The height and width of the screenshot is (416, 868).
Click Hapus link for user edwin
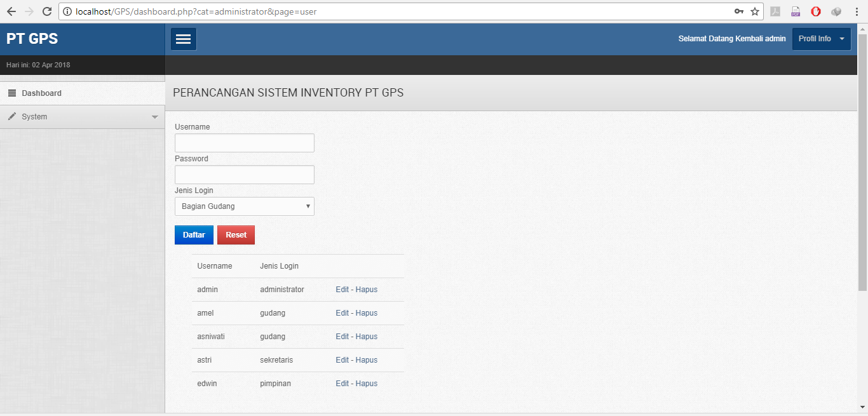click(x=367, y=384)
